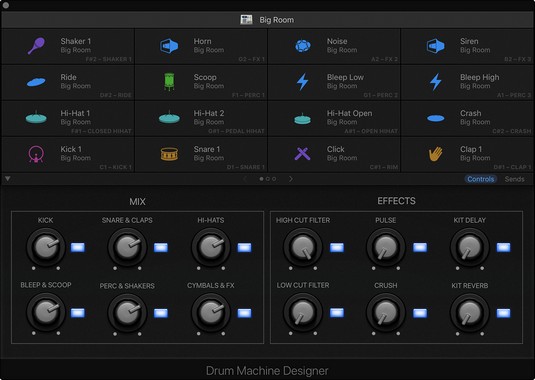Click the Siren horn icon
535x380 pixels.
pos(436,46)
